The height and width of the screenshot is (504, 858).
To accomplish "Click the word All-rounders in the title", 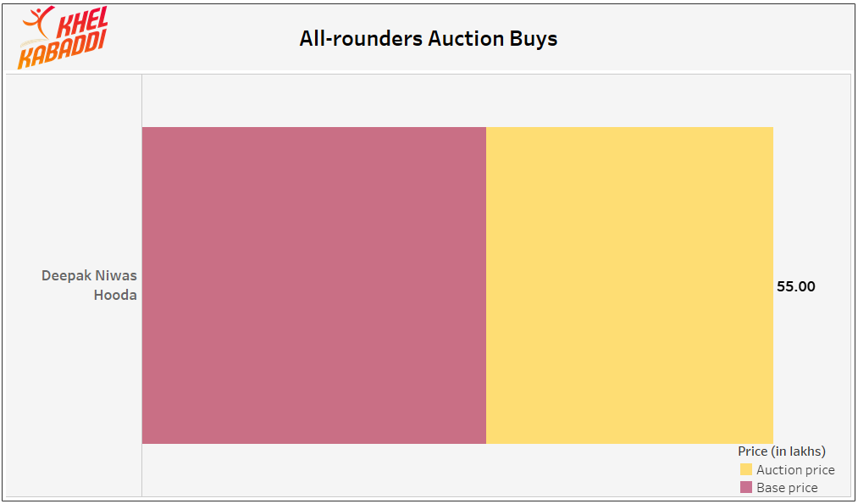I will 361,38.
